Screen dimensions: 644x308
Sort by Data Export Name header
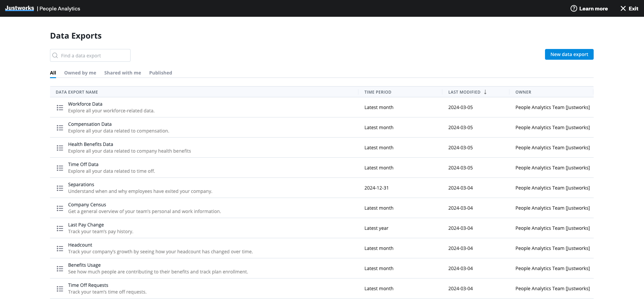[x=77, y=92]
